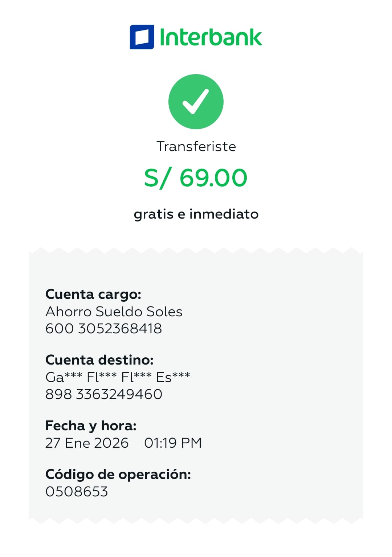Select the masked recipient name Ga*** Fl***
The width and height of the screenshot is (392, 557).
click(118, 377)
